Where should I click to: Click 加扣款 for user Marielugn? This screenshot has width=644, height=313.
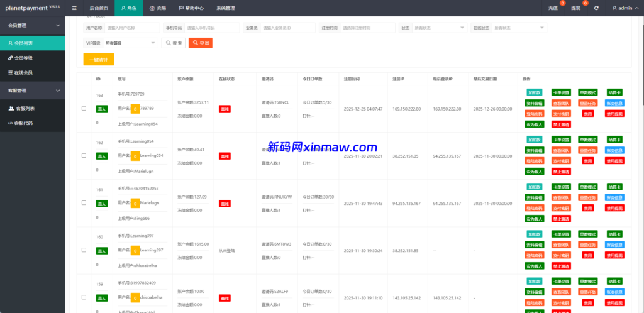535,187
